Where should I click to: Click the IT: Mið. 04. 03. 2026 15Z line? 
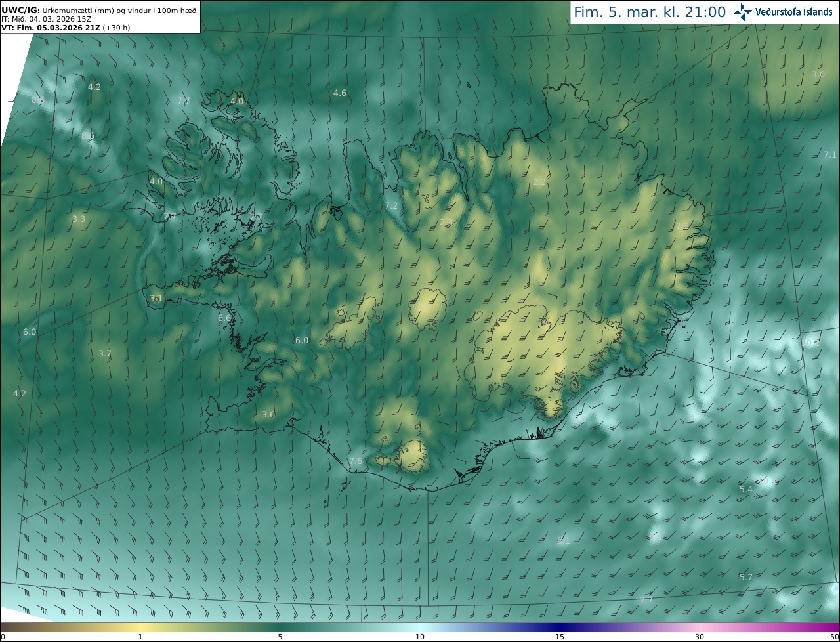46,19
